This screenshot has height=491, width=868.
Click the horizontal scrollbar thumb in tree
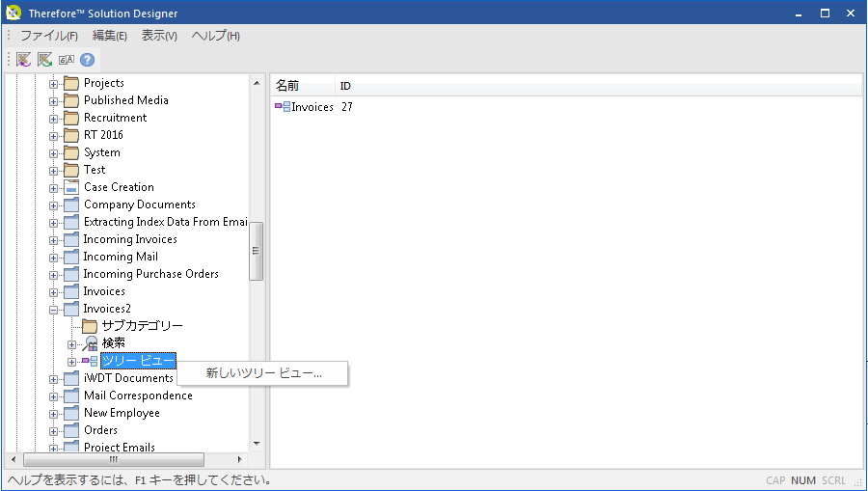(114, 459)
